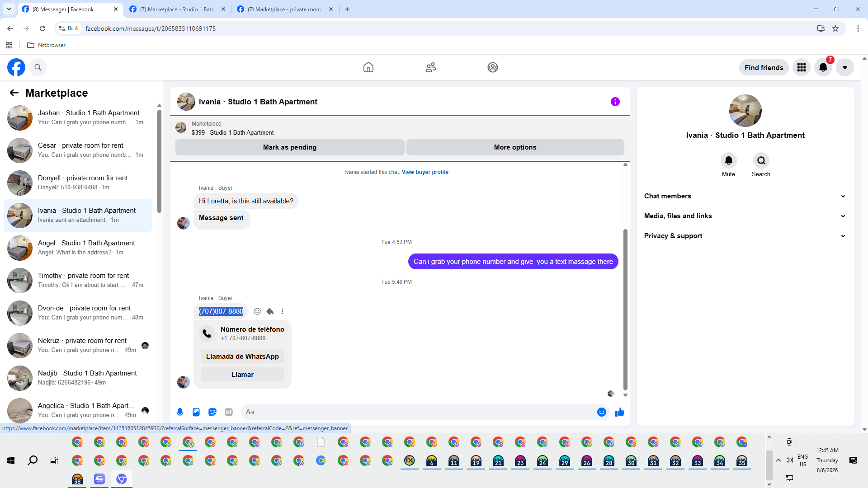The image size is (868, 488).
Task: Click the browser address bar URL
Action: click(151, 28)
